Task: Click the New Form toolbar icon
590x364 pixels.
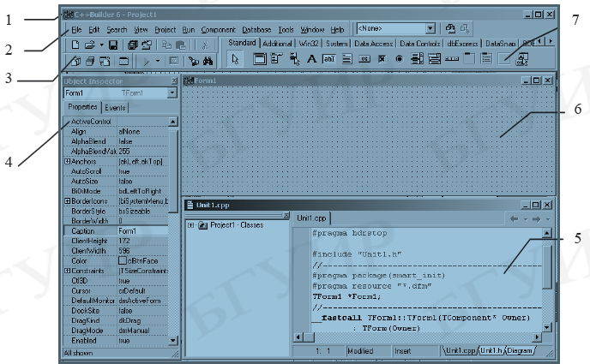Action: [x=123, y=61]
